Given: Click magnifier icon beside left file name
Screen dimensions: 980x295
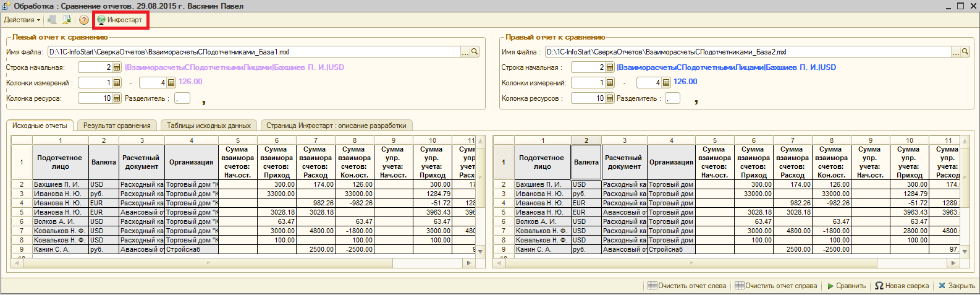Looking at the screenshot, I should [475, 52].
